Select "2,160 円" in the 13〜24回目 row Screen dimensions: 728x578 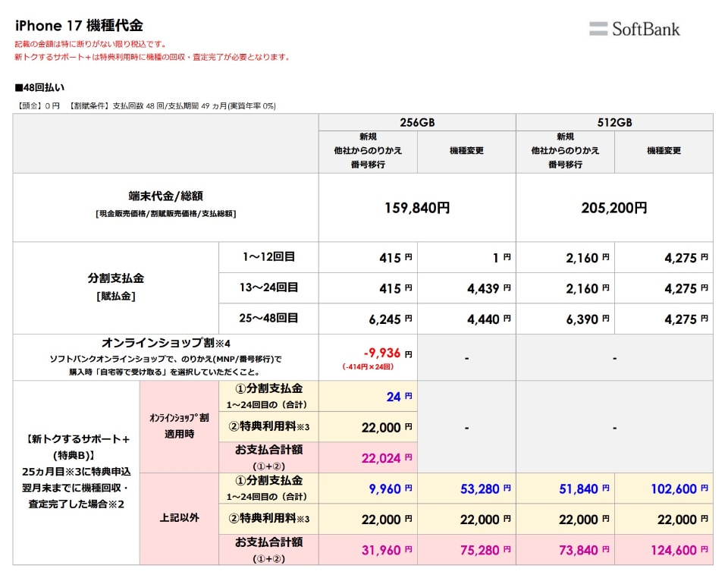[587, 288]
